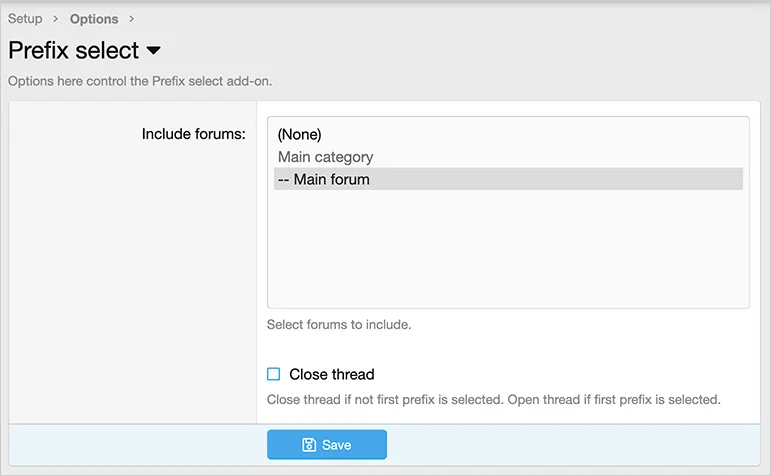Click the add-on description under the heading
Screen dimensions: 771x476
pos(140,81)
